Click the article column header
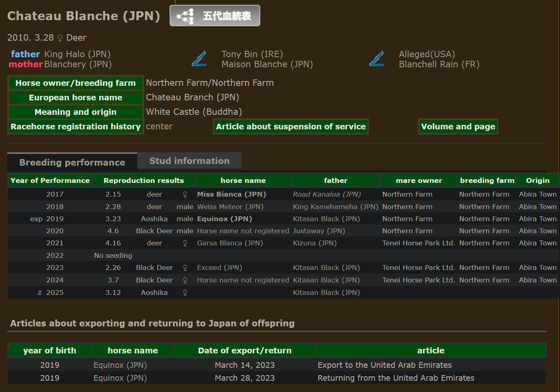The height and width of the screenshot is (392, 560). [x=431, y=351]
